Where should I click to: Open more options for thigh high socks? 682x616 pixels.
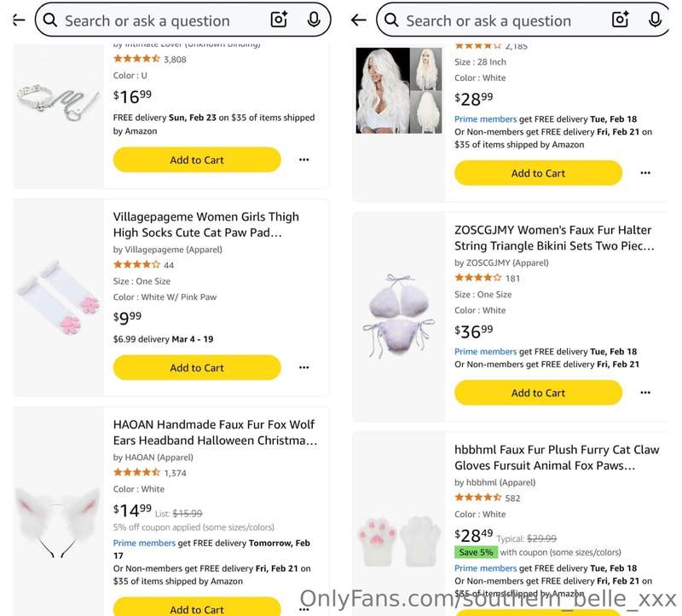pyautogui.click(x=304, y=368)
